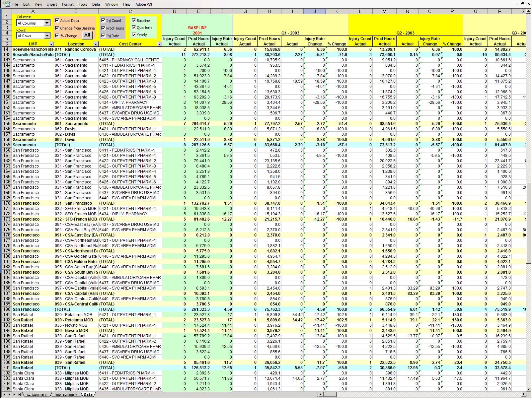This screenshot has height=398, width=532.
Task: Click Prod Hours value 287,126.6
Action: pyautogui.click(x=198, y=145)
